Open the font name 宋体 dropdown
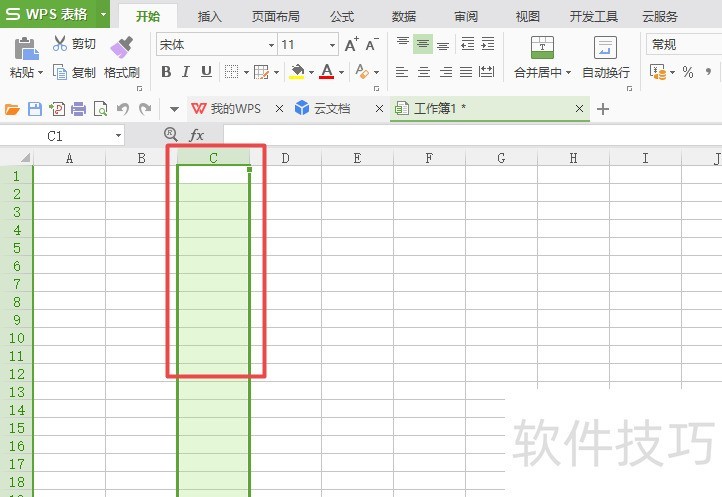This screenshot has width=722, height=497. coord(271,45)
